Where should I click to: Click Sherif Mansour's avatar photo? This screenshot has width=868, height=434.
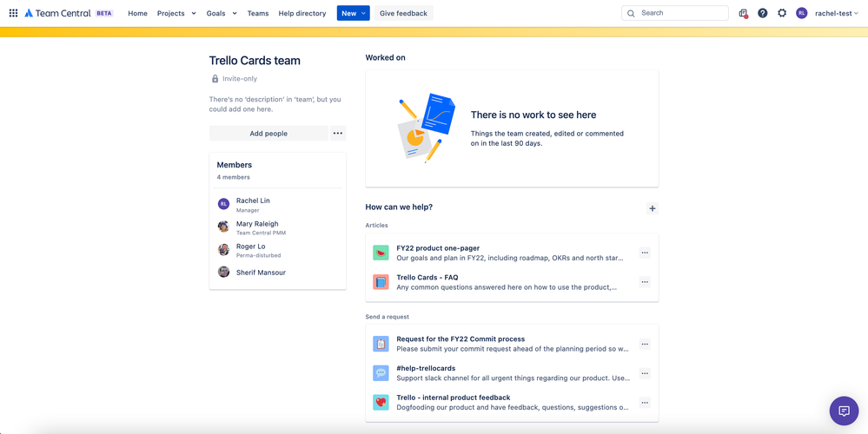click(223, 272)
